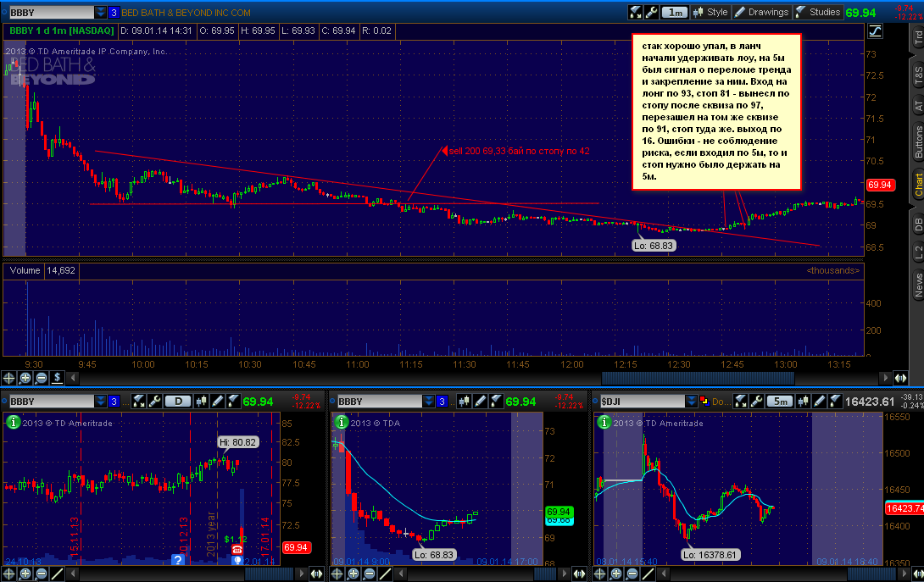The height and width of the screenshot is (582, 924).
Task: Zoom in on the main chart
Action: pos(25,378)
